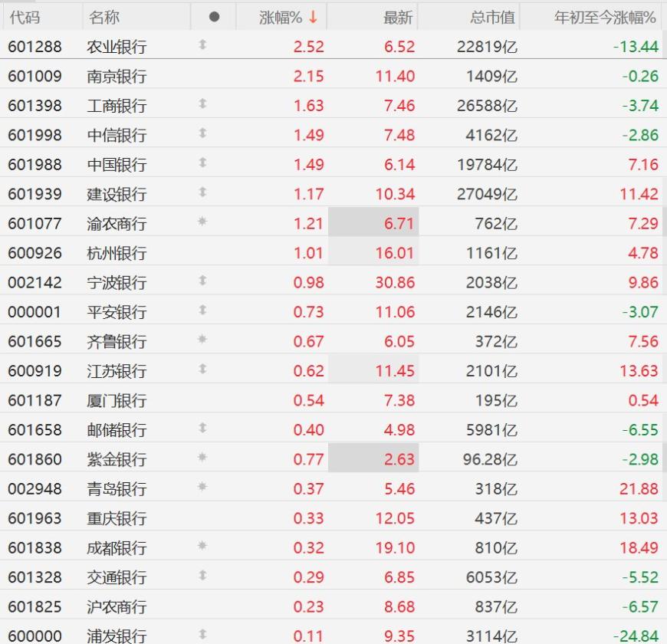667x644 pixels.
Task: Click stock code 601838
Action: click(34, 548)
